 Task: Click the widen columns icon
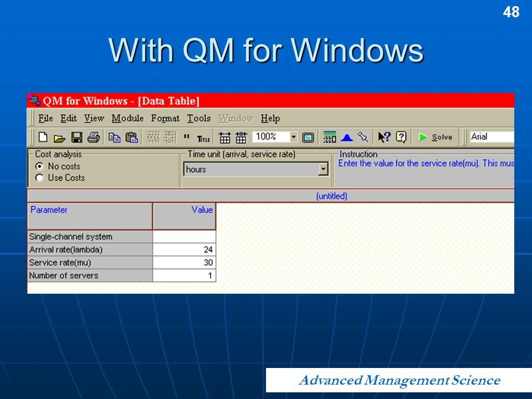pos(224,137)
